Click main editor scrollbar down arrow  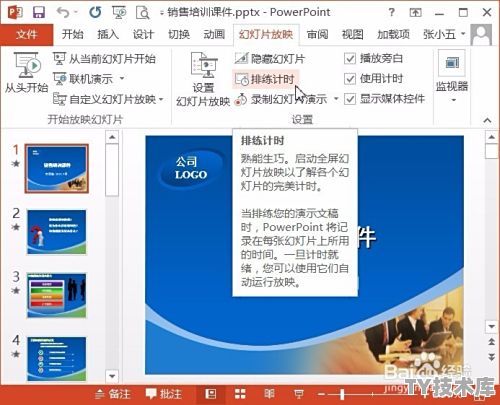[x=492, y=327]
